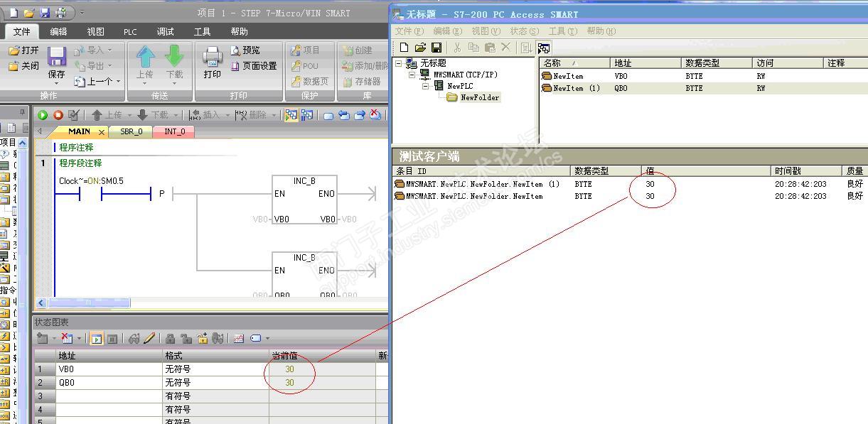The height and width of the screenshot is (424, 868).
Task: Open 文件(F) menu in PC Access SMART
Action: click(x=409, y=31)
